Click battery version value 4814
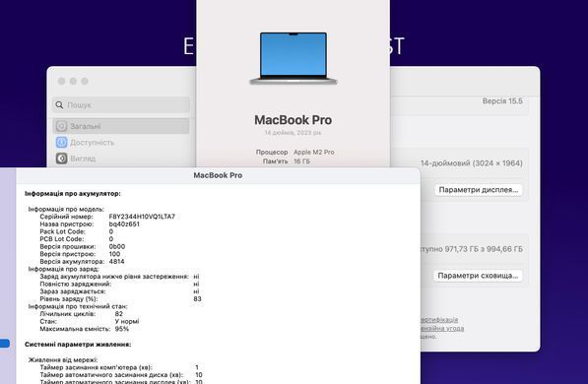This screenshot has width=588, height=384. 116,261
